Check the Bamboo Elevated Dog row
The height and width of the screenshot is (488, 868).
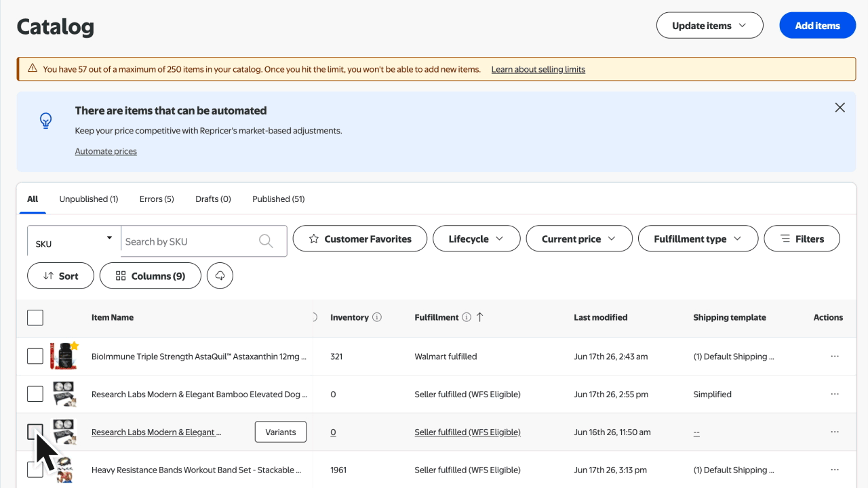(x=35, y=394)
